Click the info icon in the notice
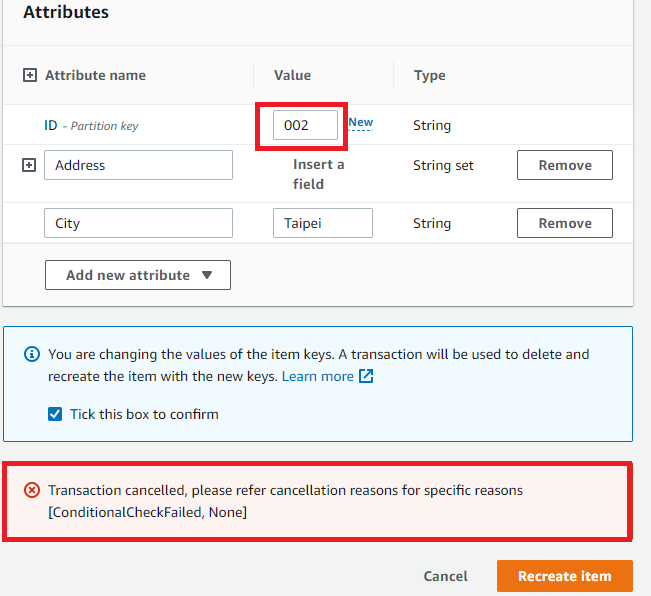This screenshot has height=596, width=651. click(x=33, y=354)
